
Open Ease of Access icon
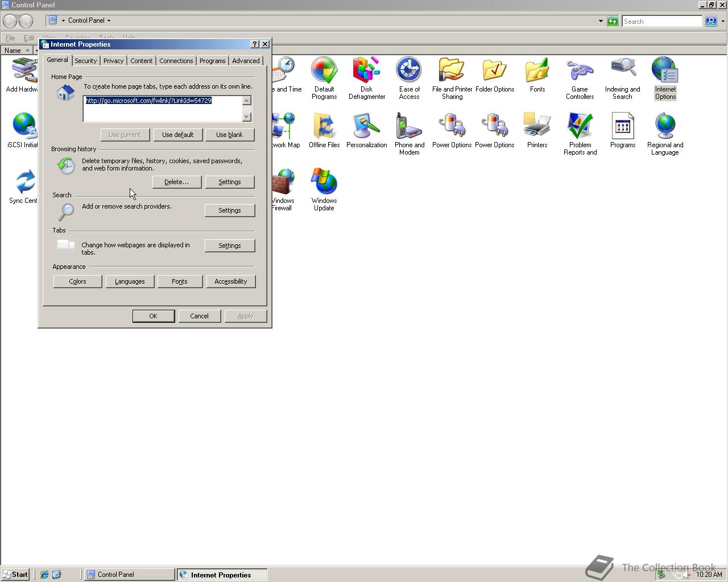[x=409, y=78]
